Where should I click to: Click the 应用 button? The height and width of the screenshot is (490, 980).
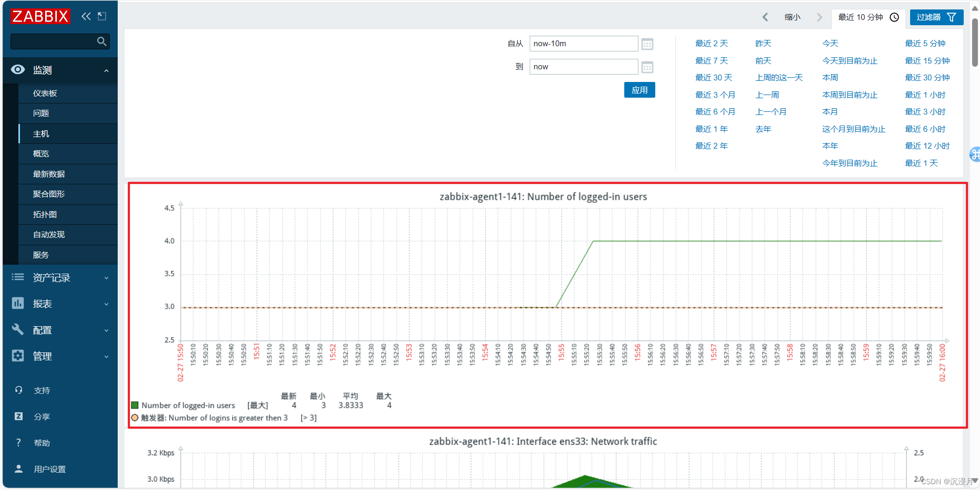(x=639, y=90)
